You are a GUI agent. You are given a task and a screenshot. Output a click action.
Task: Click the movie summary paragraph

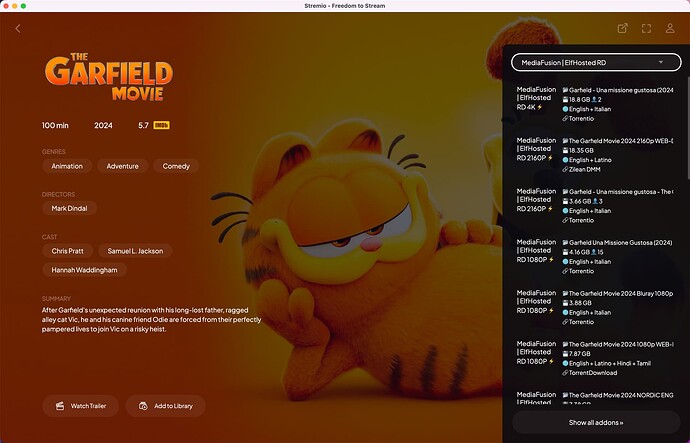pos(151,320)
